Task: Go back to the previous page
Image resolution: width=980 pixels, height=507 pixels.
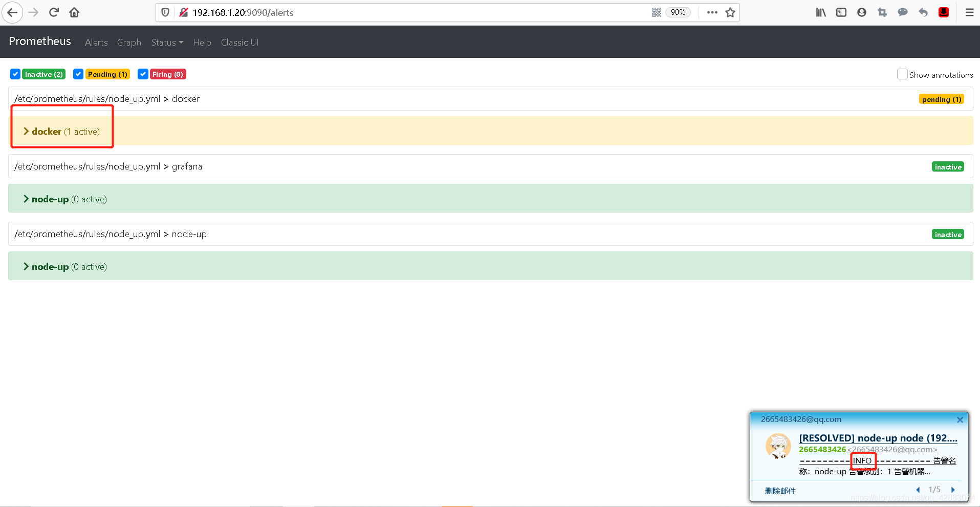Action: pyautogui.click(x=12, y=12)
